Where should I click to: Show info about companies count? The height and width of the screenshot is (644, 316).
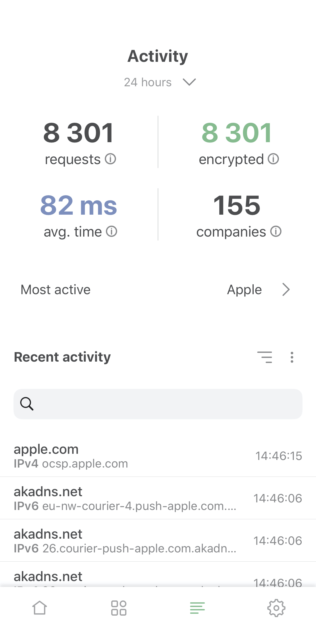pyautogui.click(x=276, y=232)
